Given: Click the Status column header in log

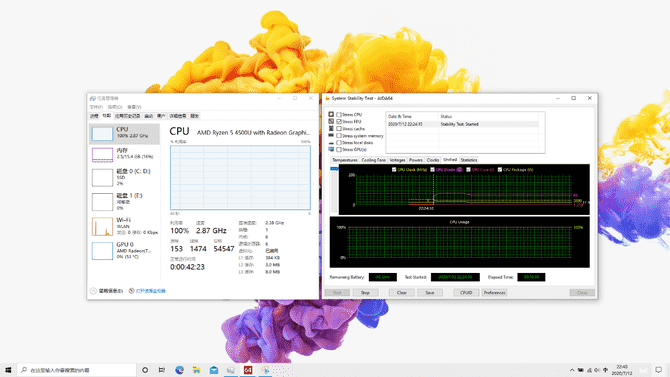Looking at the screenshot, I should coord(489,116).
